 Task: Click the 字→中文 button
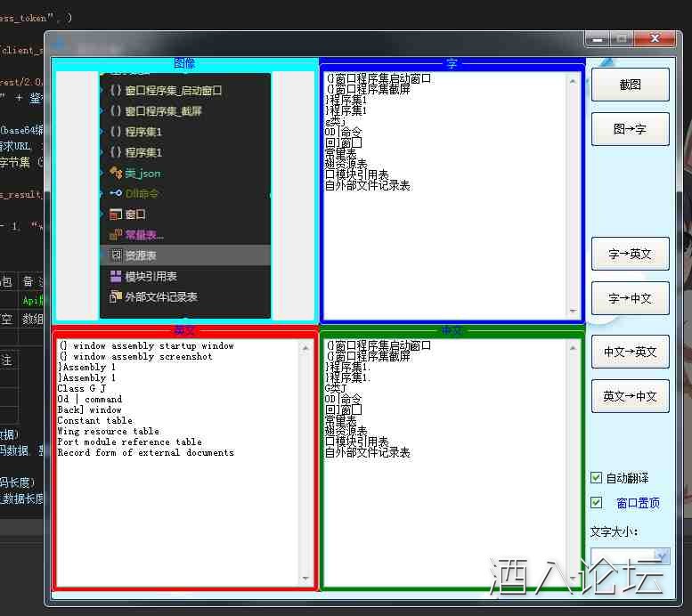pyautogui.click(x=630, y=298)
